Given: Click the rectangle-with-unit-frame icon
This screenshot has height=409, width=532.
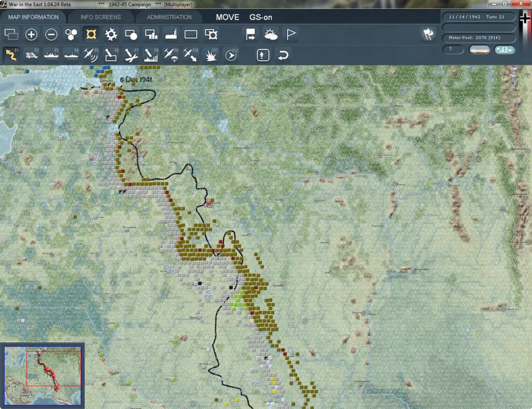Looking at the screenshot, I should [211, 34].
